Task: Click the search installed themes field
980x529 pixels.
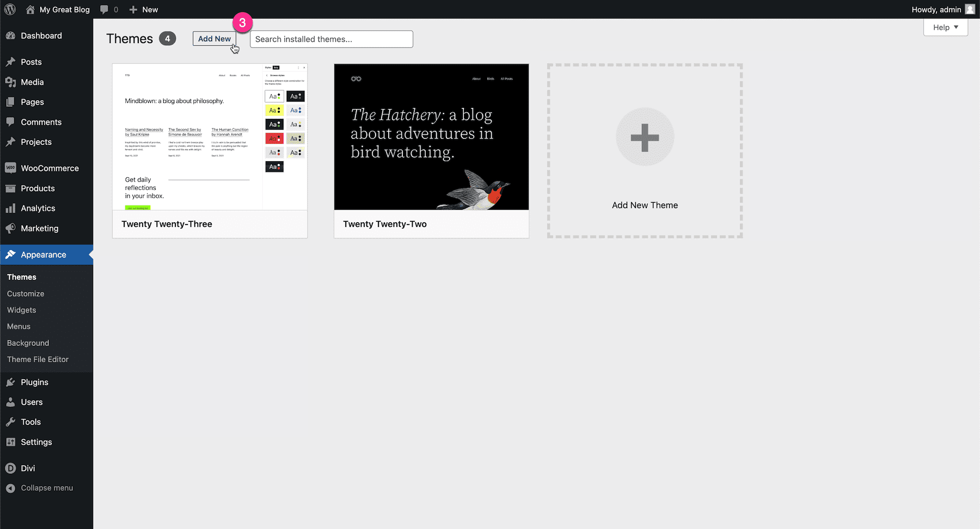Action: point(331,39)
